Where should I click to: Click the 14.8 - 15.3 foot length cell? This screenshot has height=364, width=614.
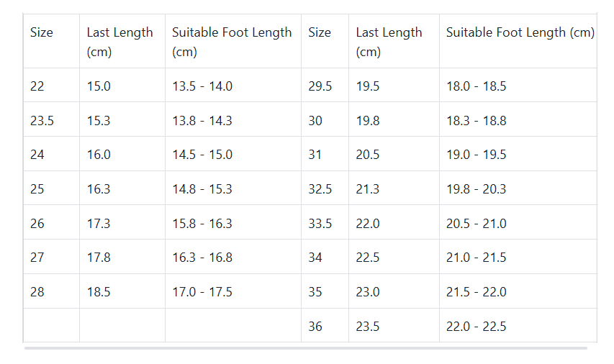pyautogui.click(x=202, y=189)
